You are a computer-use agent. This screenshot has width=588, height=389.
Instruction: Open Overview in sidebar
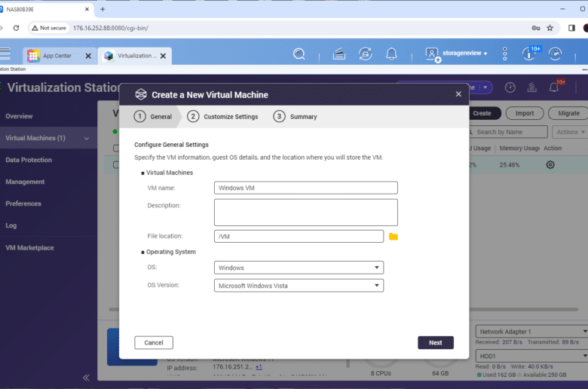click(x=19, y=116)
